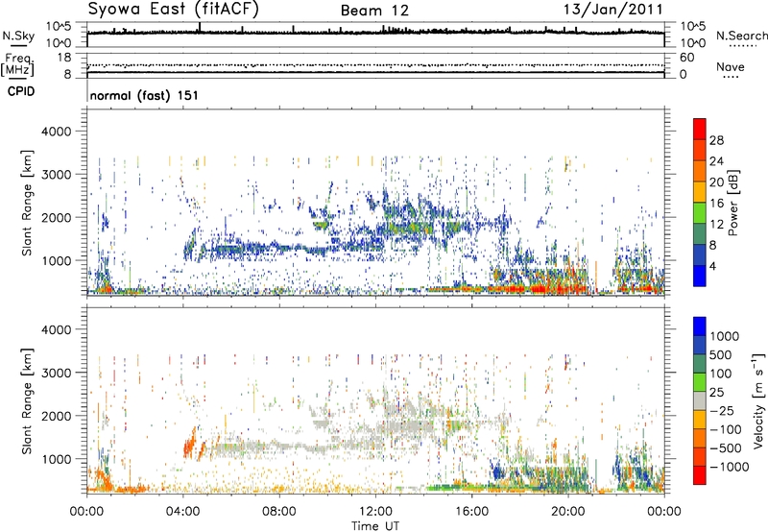The height and width of the screenshot is (532, 768).
Task: Click the '3000' range tick in power panel
Action: (56, 175)
